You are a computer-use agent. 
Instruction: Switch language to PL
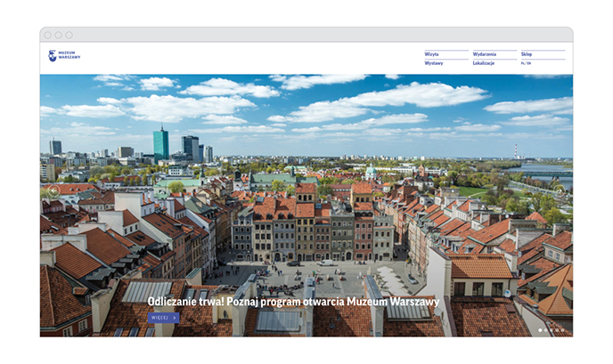(x=523, y=63)
